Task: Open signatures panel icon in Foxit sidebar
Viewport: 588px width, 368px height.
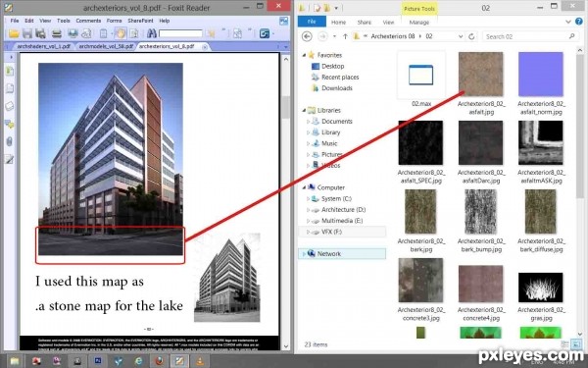Action: (x=10, y=159)
